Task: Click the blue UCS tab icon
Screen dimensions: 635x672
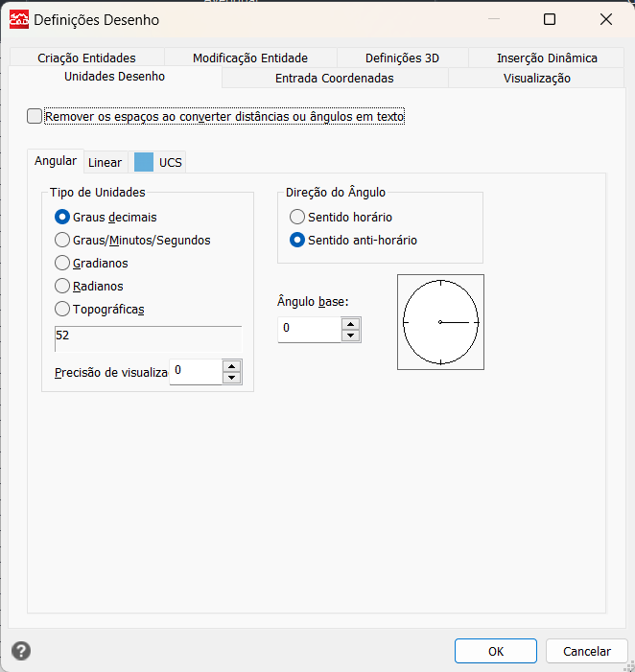Action: pos(144,162)
